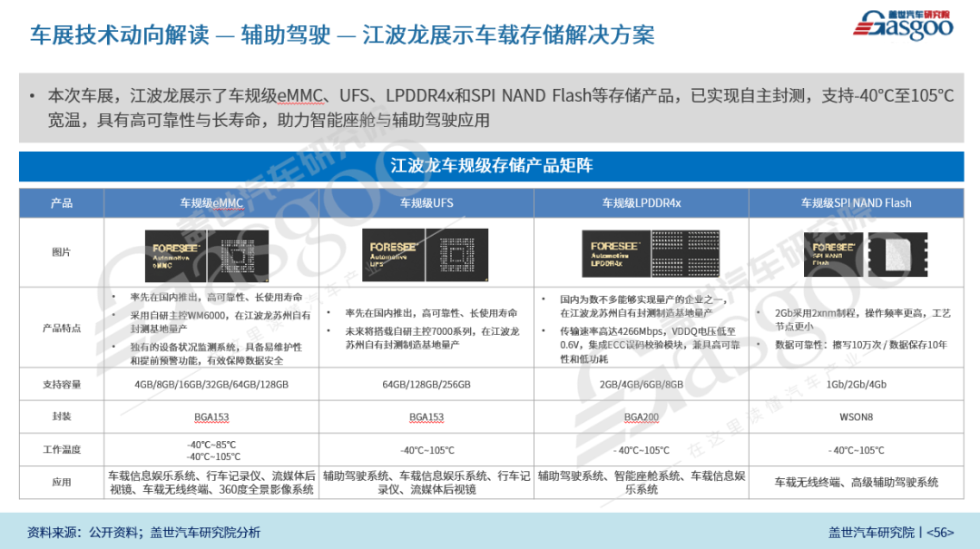The height and width of the screenshot is (549, 980).
Task: Click the WSON8 package cell
Action: pyautogui.click(x=857, y=417)
